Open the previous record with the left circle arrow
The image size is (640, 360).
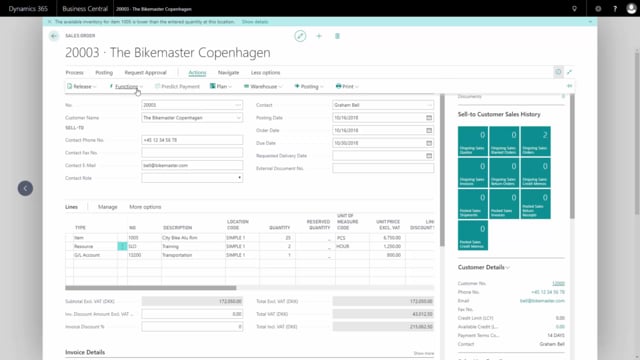point(25,188)
